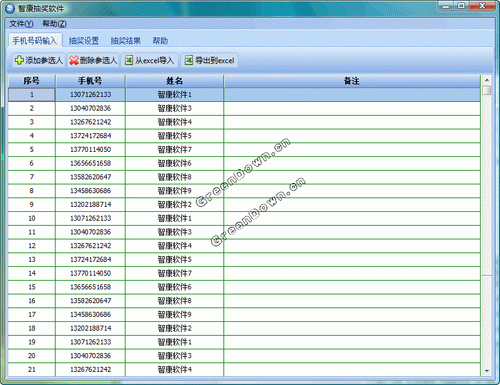Select row number 14 cell

pyautogui.click(x=32, y=273)
